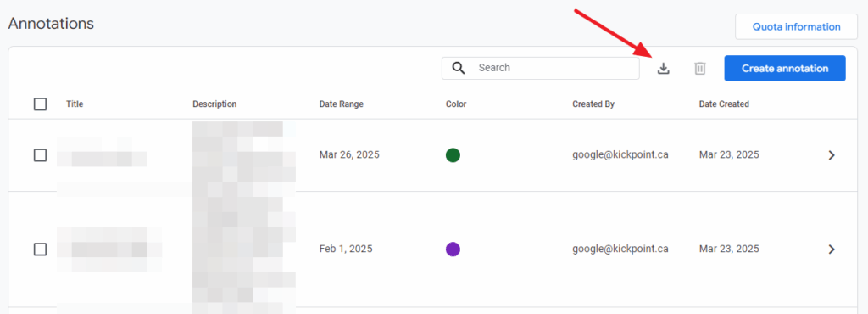Click the Created By column header
This screenshot has height=314, width=868.
pos(593,104)
